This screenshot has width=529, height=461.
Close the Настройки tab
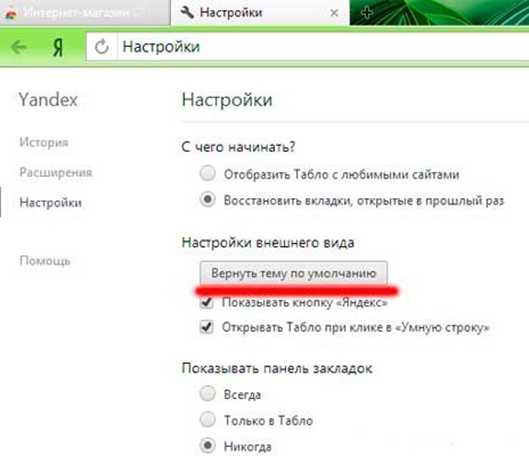pyautogui.click(x=334, y=13)
